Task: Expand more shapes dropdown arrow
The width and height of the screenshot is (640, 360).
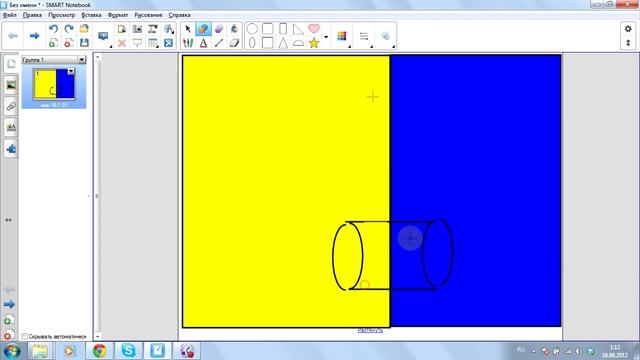Action: point(326,37)
